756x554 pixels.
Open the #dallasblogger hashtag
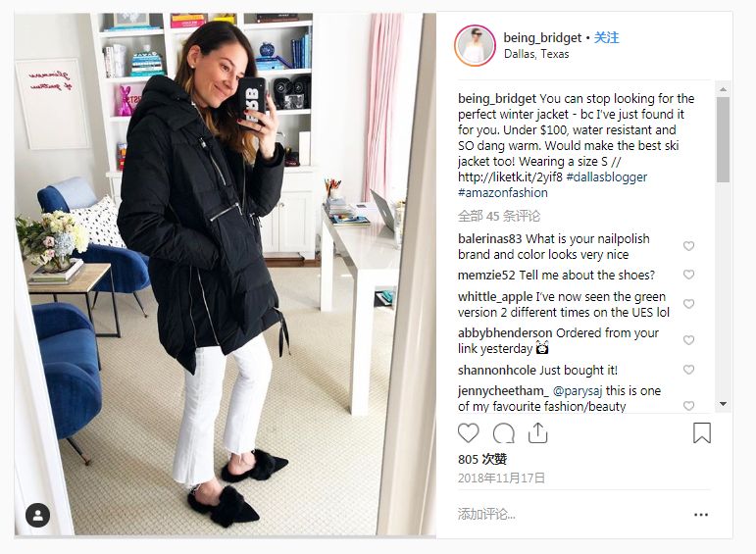607,176
